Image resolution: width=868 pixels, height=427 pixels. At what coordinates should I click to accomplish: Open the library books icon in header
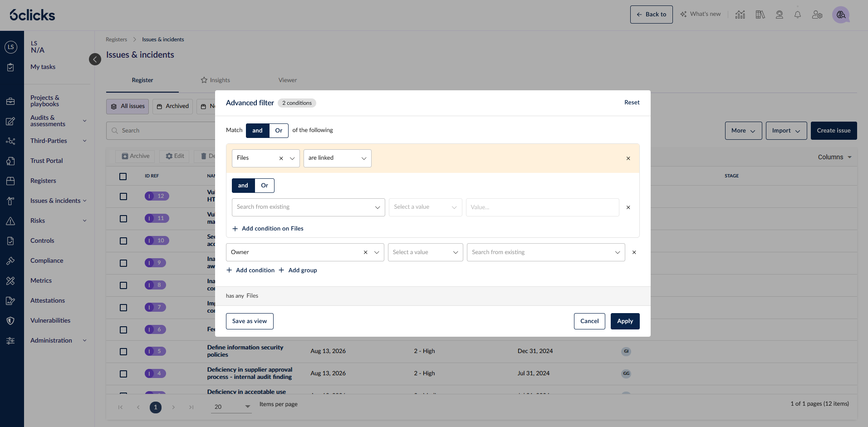[760, 15]
